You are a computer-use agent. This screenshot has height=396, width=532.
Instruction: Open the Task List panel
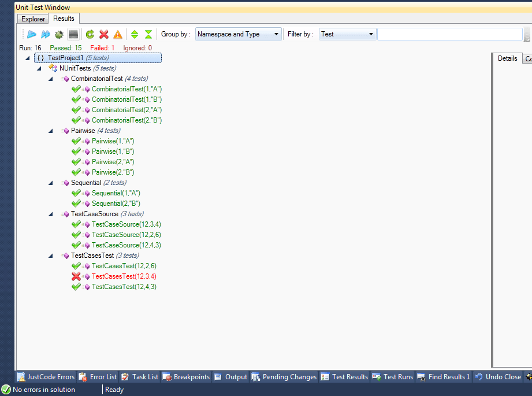tap(140, 377)
